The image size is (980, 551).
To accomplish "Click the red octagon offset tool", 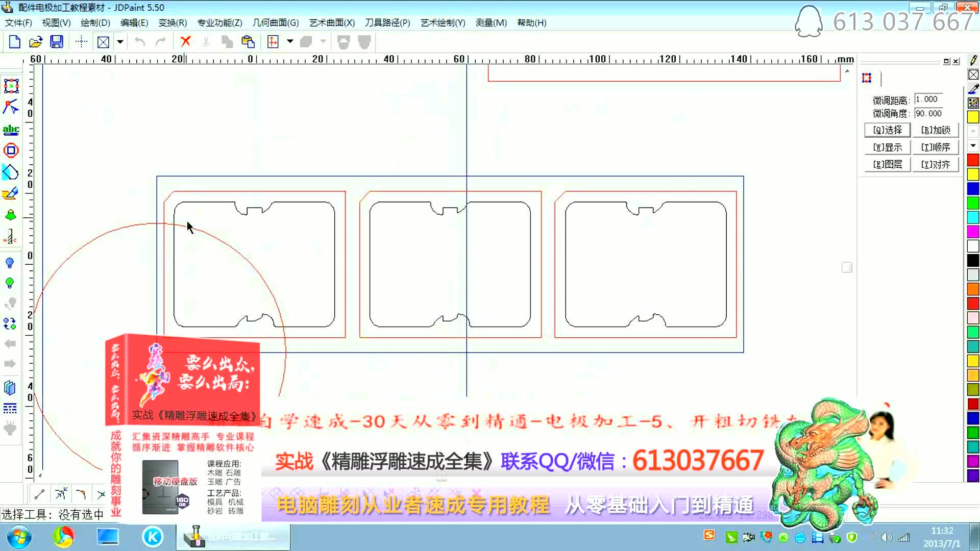I will coord(11,151).
